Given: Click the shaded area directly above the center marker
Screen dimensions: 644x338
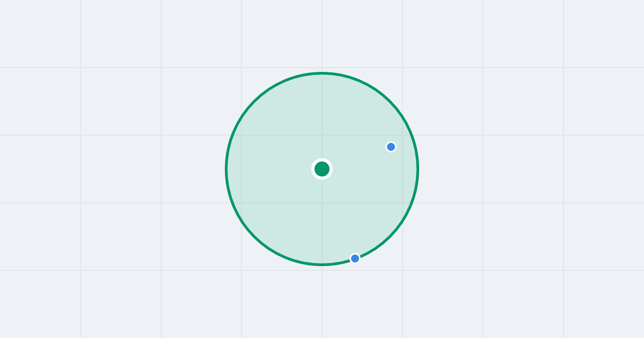Looking at the screenshot, I should (322, 118).
